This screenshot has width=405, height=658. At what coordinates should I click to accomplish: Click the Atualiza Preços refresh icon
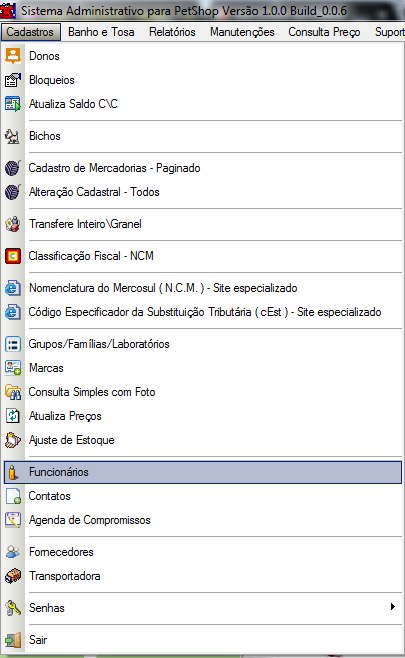click(13, 416)
